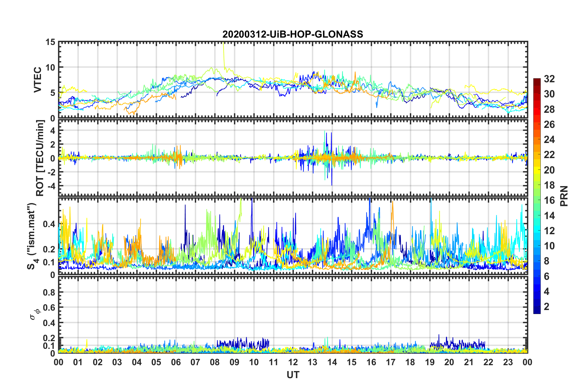This screenshot has width=586, height=392.
Task: Select UT axis hour label 07
Action: tap(195, 362)
